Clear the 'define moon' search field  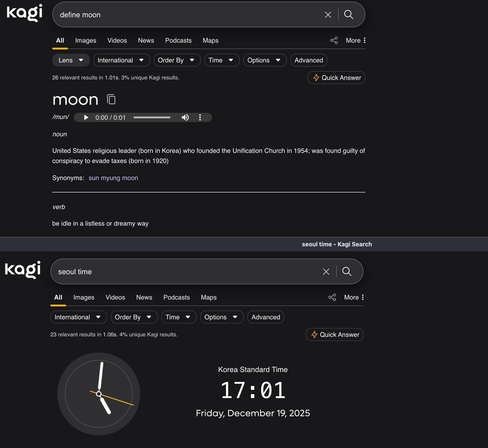[328, 14]
